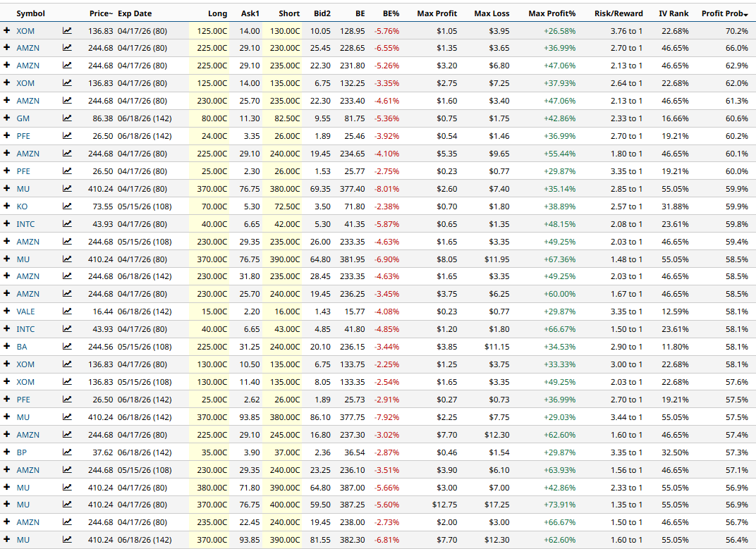Open KO symbol link
756x549 pixels.
point(22,206)
